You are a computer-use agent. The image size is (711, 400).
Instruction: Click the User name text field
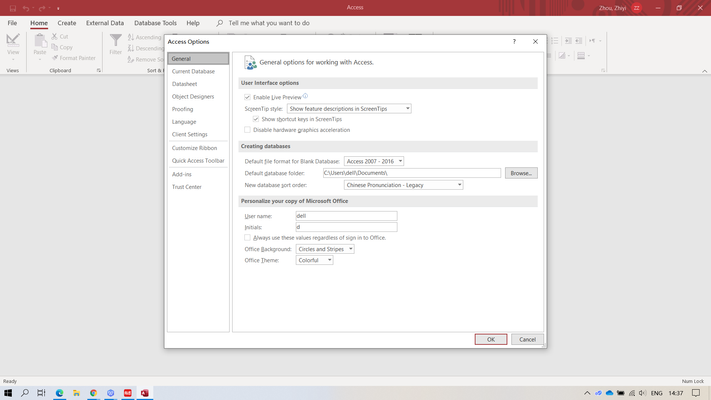pyautogui.click(x=346, y=216)
